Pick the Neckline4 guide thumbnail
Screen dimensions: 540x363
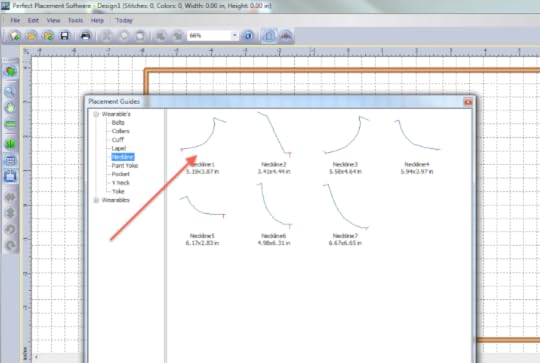(417, 135)
